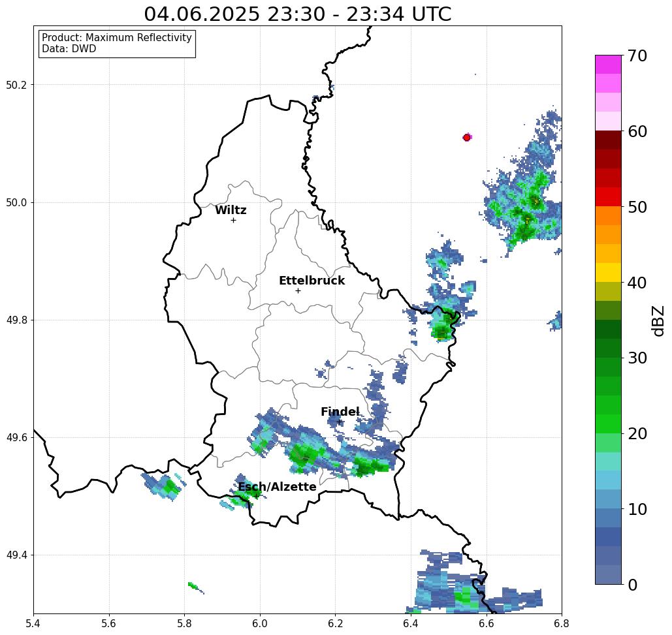
Task: Click the latitude 50.2 axis label
Action: [x=16, y=85]
